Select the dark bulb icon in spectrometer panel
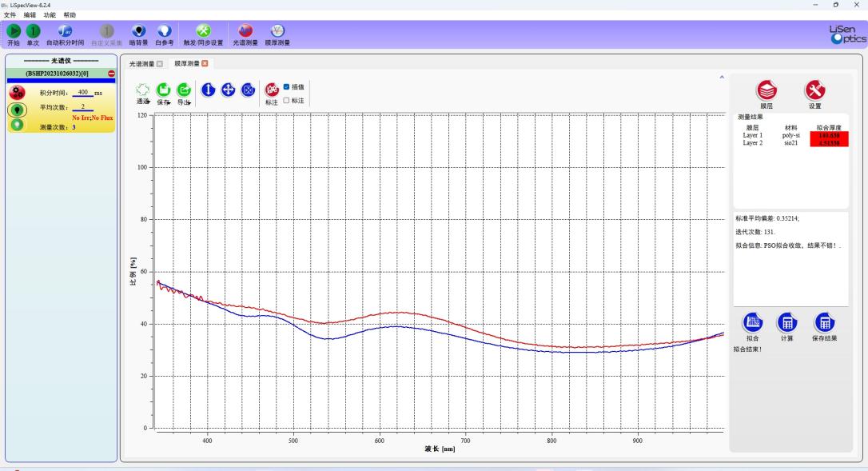868x471 pixels. click(x=17, y=110)
